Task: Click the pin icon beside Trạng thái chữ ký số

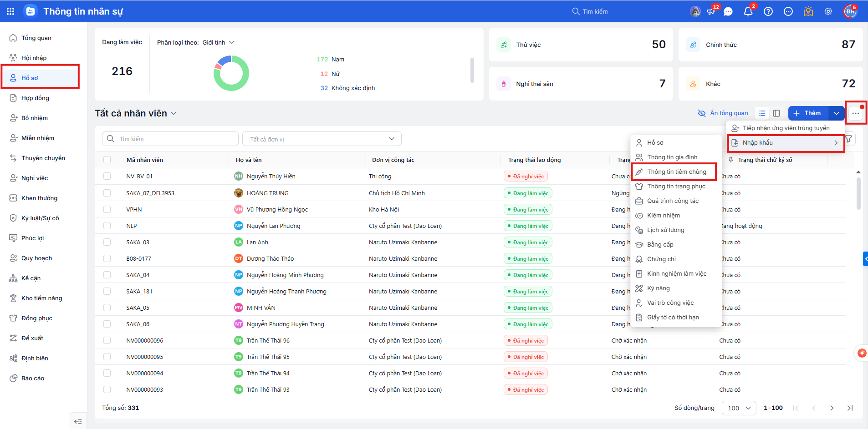Action: (731, 160)
